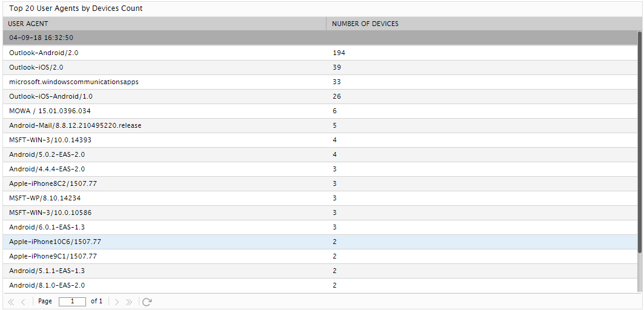Viewport: 644px width, 310px height.
Task: Refresh the user agents table
Action: [x=147, y=302]
